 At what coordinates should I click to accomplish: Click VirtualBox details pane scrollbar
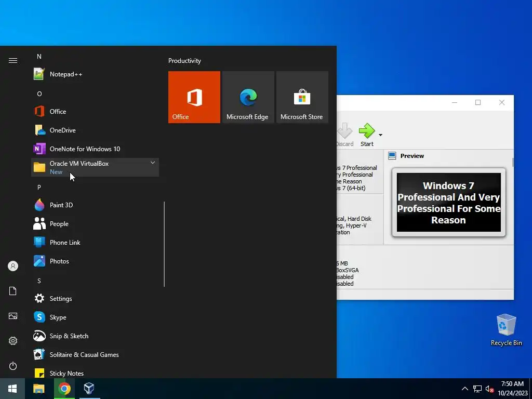[x=512, y=162]
